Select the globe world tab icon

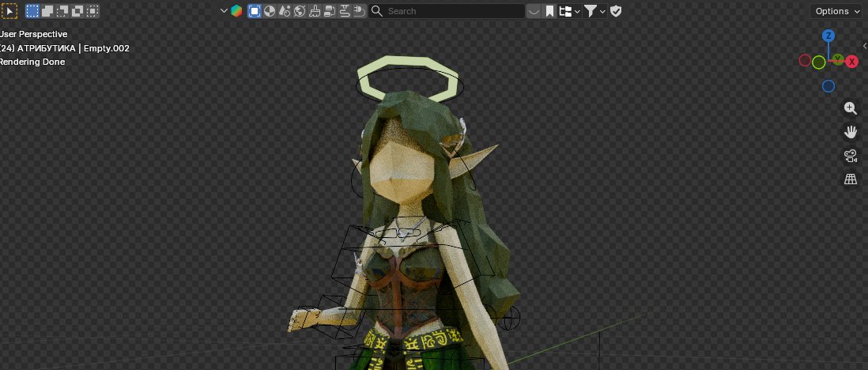point(300,10)
